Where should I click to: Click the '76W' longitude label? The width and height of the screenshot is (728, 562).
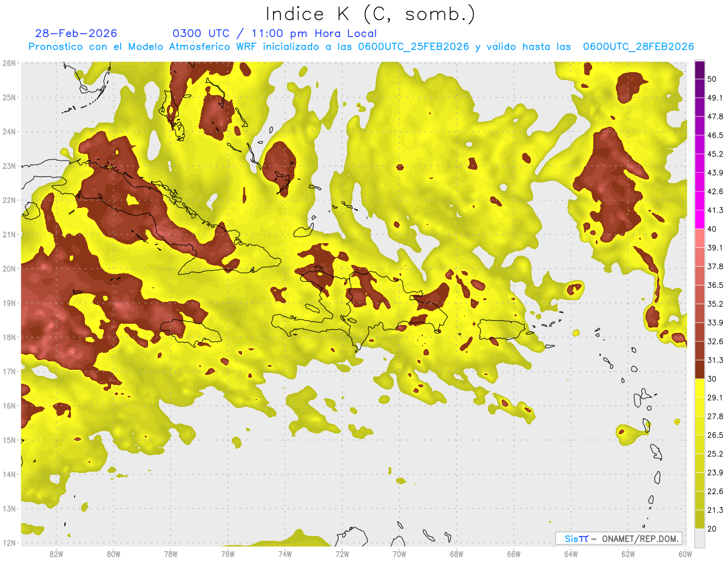(x=228, y=554)
